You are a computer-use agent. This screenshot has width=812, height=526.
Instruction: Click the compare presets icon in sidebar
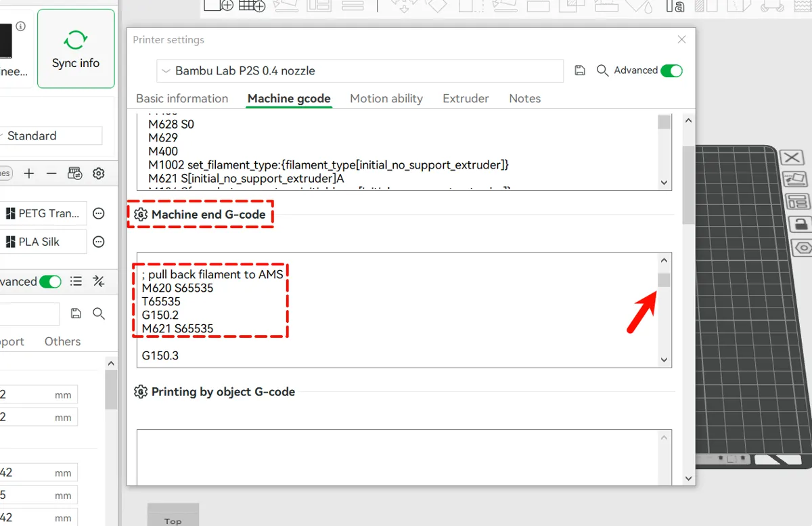[99, 282]
